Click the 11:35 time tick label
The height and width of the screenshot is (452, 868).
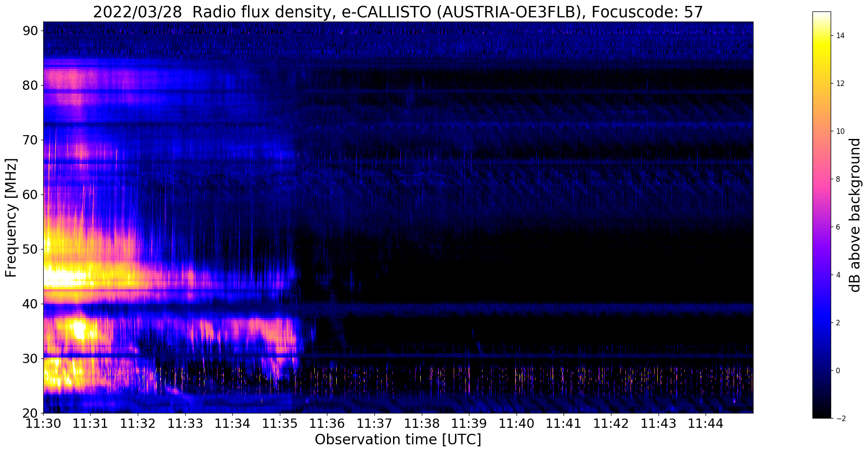pos(280,424)
